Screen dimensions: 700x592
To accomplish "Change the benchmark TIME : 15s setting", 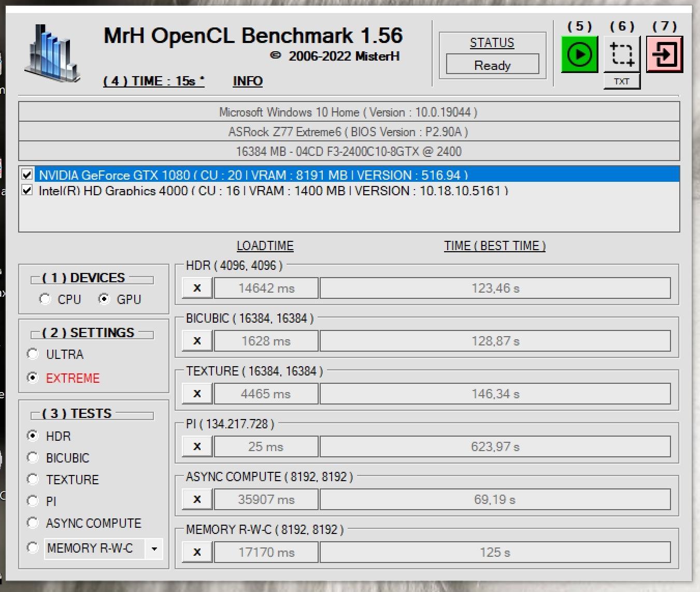I will tap(153, 81).
